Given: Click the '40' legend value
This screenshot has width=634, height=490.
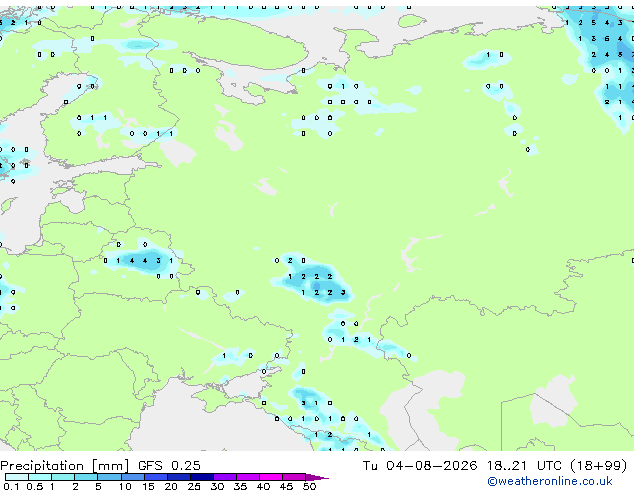Looking at the screenshot, I should pyautogui.click(x=263, y=486).
